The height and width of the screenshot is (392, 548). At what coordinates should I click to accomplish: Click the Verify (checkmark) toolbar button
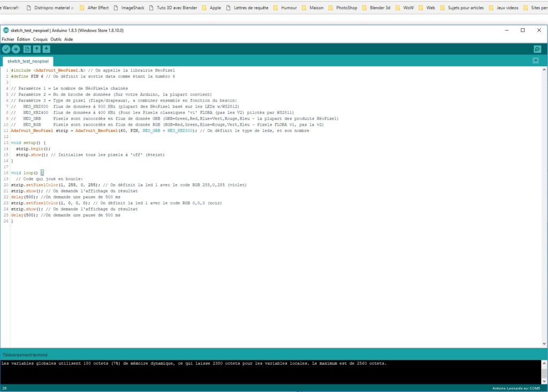pos(6,49)
